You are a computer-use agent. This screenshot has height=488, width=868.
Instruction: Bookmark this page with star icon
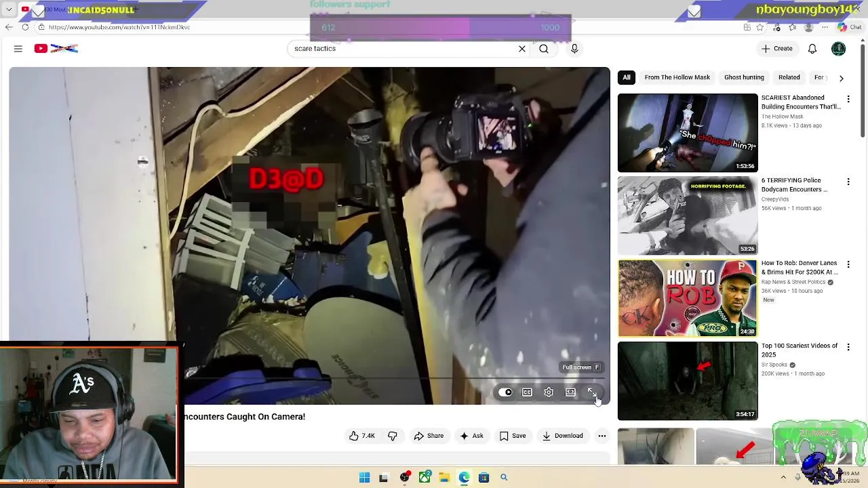tap(761, 27)
